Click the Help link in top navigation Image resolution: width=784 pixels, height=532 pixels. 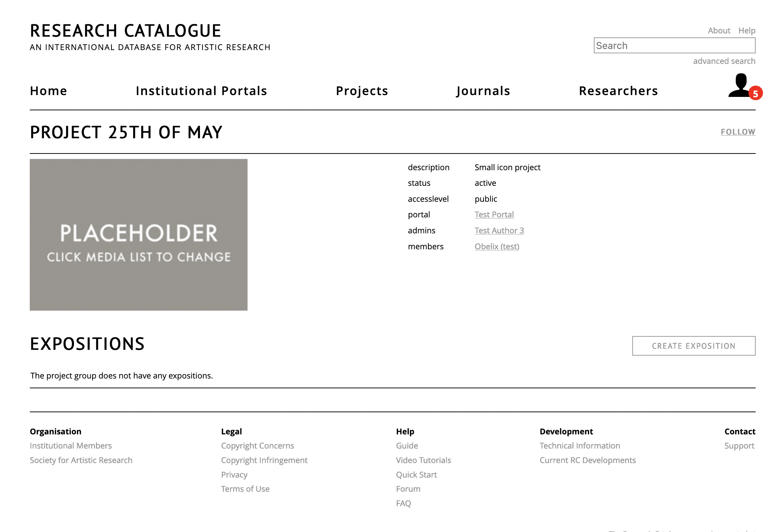[x=747, y=30]
